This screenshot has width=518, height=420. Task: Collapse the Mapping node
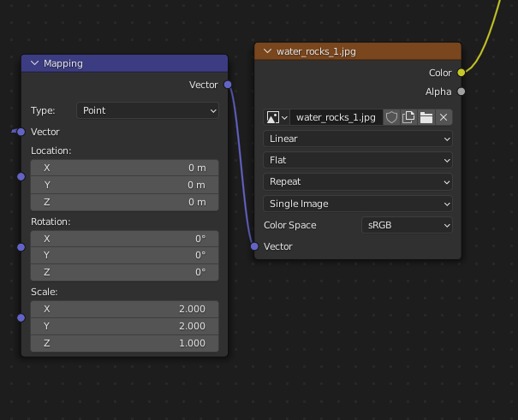point(35,63)
